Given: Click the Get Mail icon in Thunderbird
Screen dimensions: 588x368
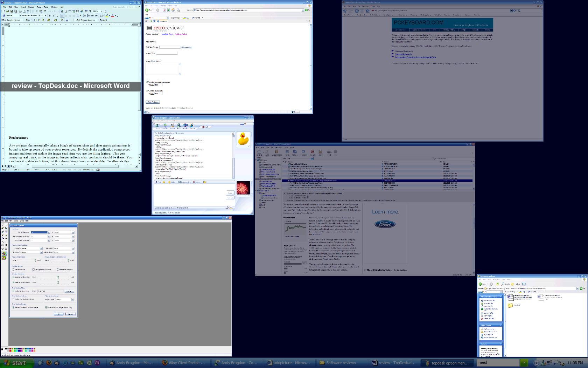Looking at the screenshot, I should [259, 152].
